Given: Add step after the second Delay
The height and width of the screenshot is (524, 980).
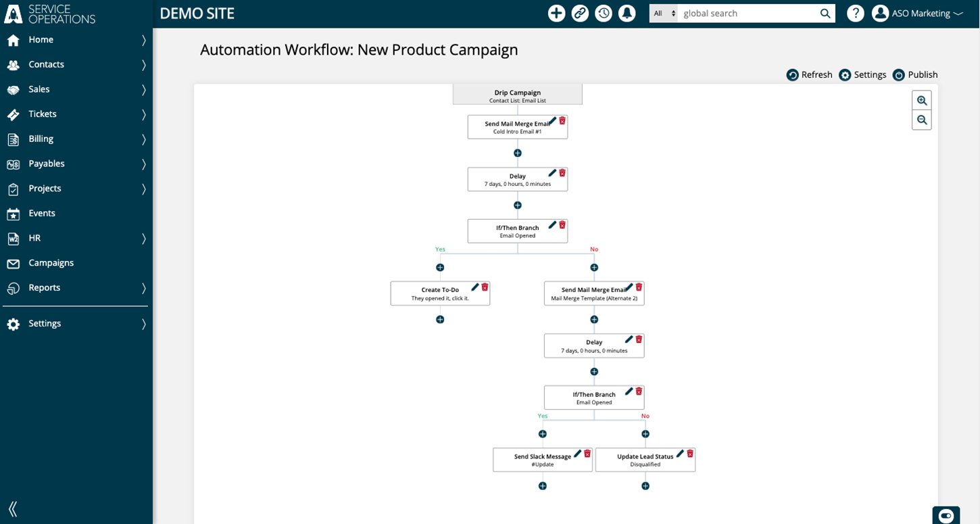Looking at the screenshot, I should coord(594,372).
